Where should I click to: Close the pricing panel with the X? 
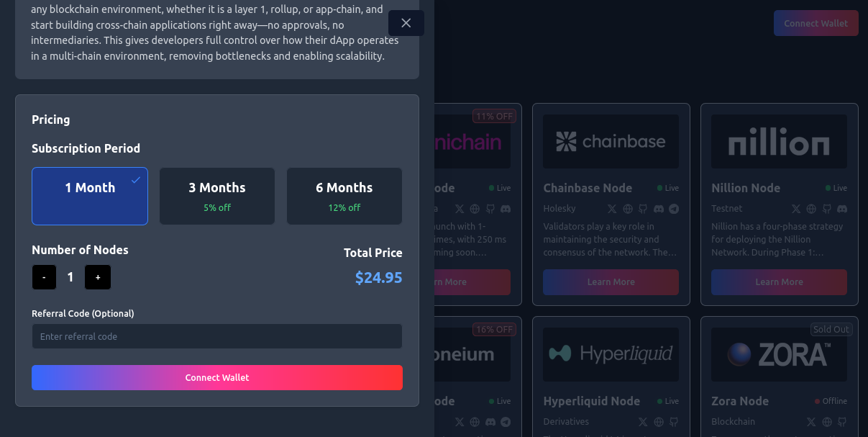tap(406, 23)
